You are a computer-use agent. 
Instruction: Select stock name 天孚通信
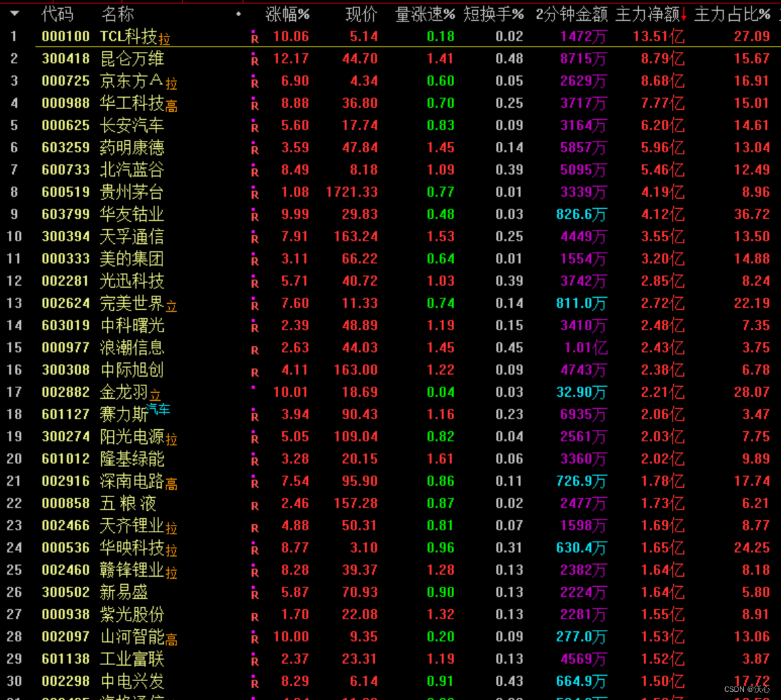pyautogui.click(x=132, y=236)
